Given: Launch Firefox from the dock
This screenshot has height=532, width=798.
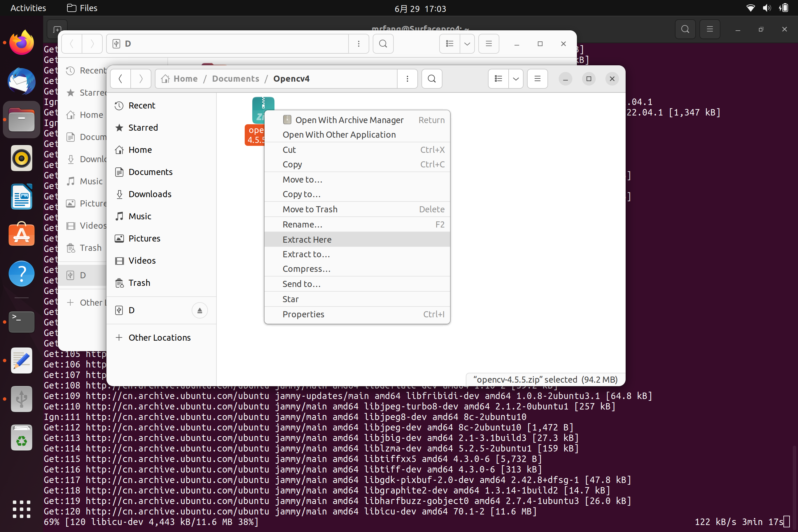Looking at the screenshot, I should pos(21,42).
